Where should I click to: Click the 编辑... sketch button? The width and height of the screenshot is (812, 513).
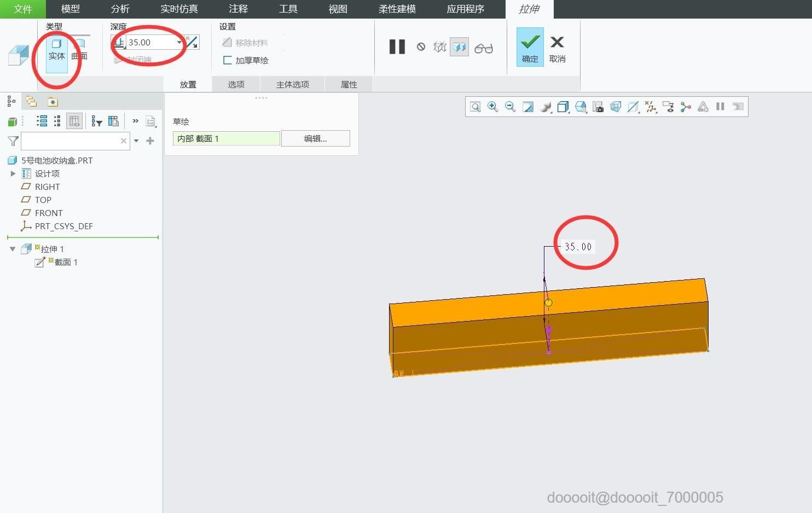point(316,138)
